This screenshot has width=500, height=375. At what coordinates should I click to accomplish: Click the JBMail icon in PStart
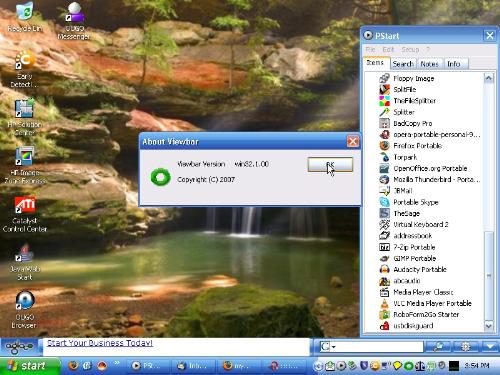click(x=384, y=191)
